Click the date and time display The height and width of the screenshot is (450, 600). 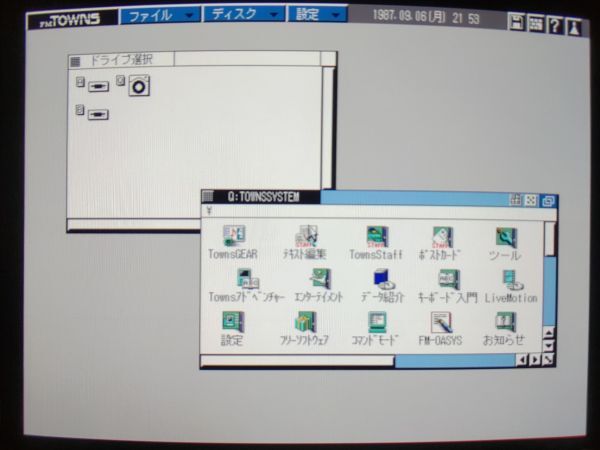coord(426,17)
